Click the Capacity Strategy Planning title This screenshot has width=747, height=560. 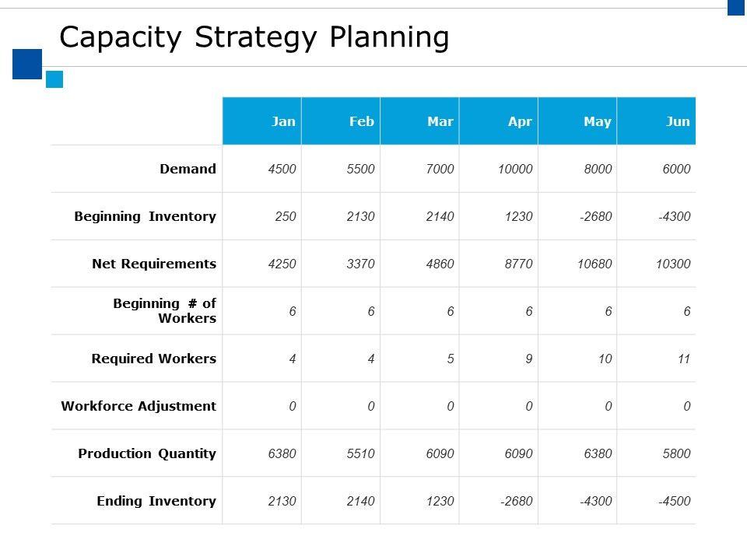[254, 37]
